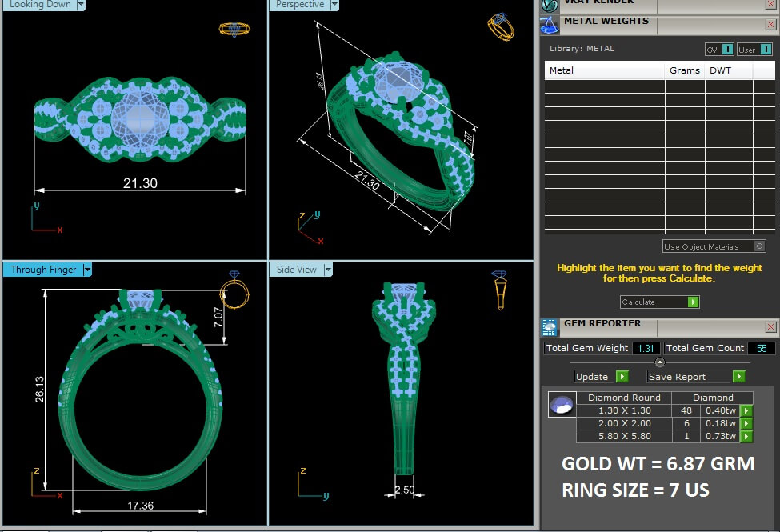Close the VRay Render panel
This screenshot has width=780, height=532.
point(770,5)
